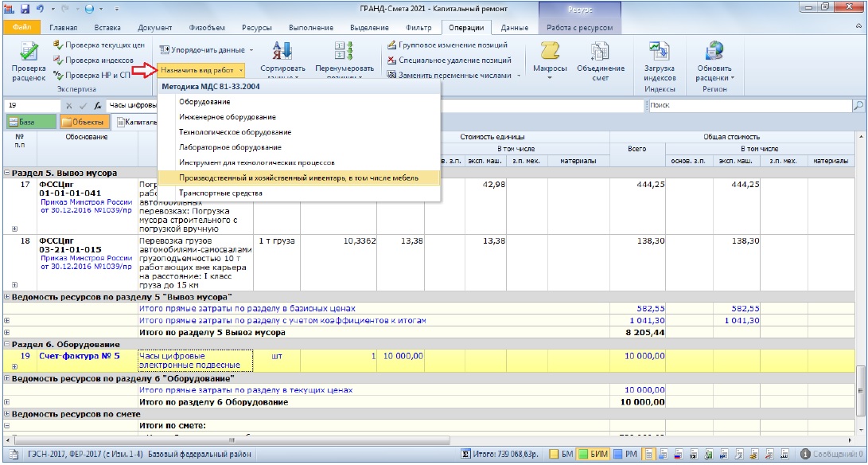The image size is (868, 465).
Task: Click the sigma Итого icon in status bar
Action: tap(467, 454)
